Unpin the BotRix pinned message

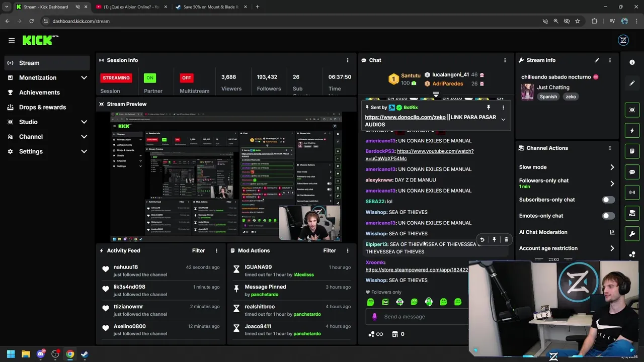click(x=488, y=108)
